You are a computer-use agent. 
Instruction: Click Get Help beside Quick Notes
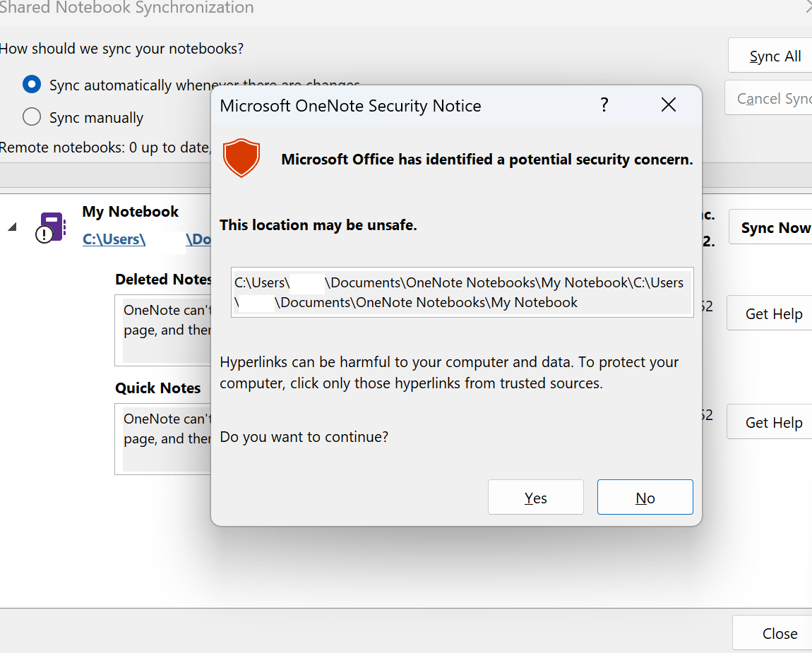coord(774,421)
